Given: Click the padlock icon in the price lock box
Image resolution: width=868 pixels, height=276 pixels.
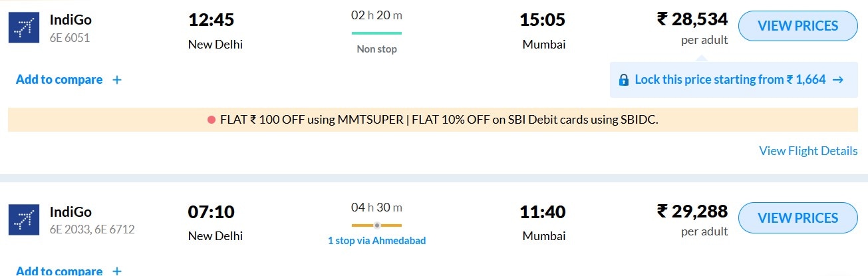Looking at the screenshot, I should click(x=624, y=80).
